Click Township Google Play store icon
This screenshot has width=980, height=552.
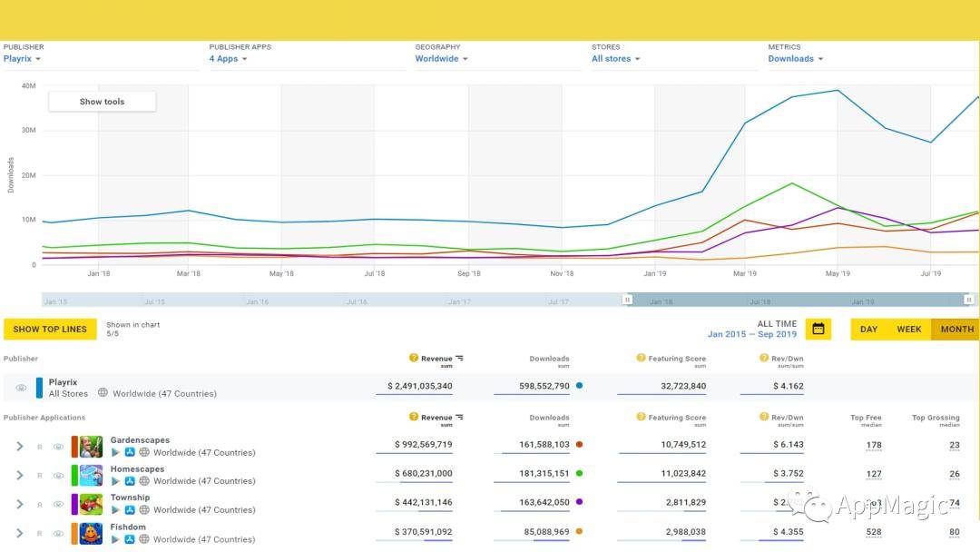(115, 510)
